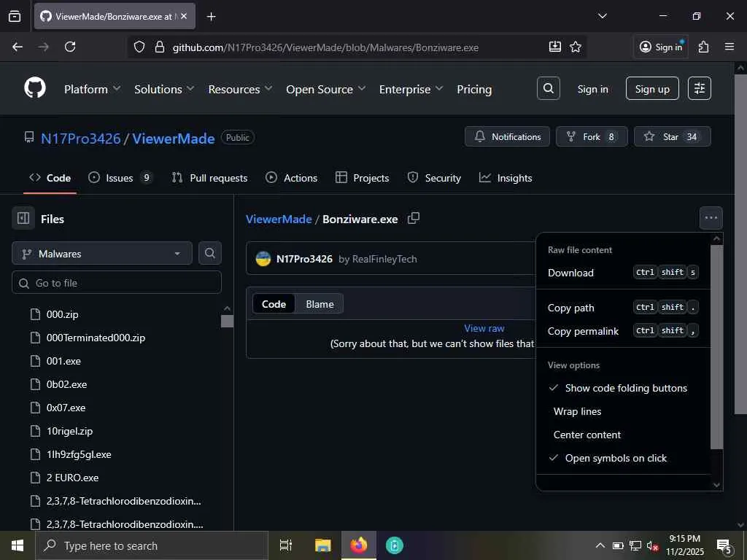List all tabs dropdown arrow in title bar

click(x=602, y=17)
